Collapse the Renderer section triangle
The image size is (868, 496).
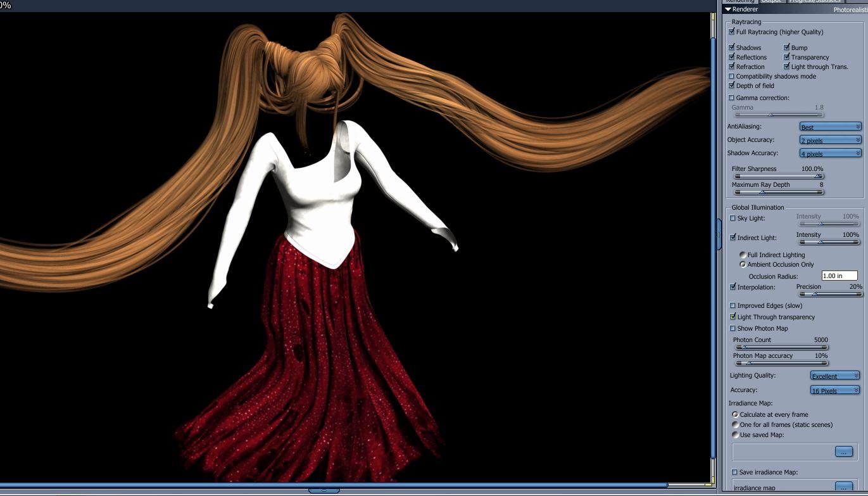click(x=728, y=10)
